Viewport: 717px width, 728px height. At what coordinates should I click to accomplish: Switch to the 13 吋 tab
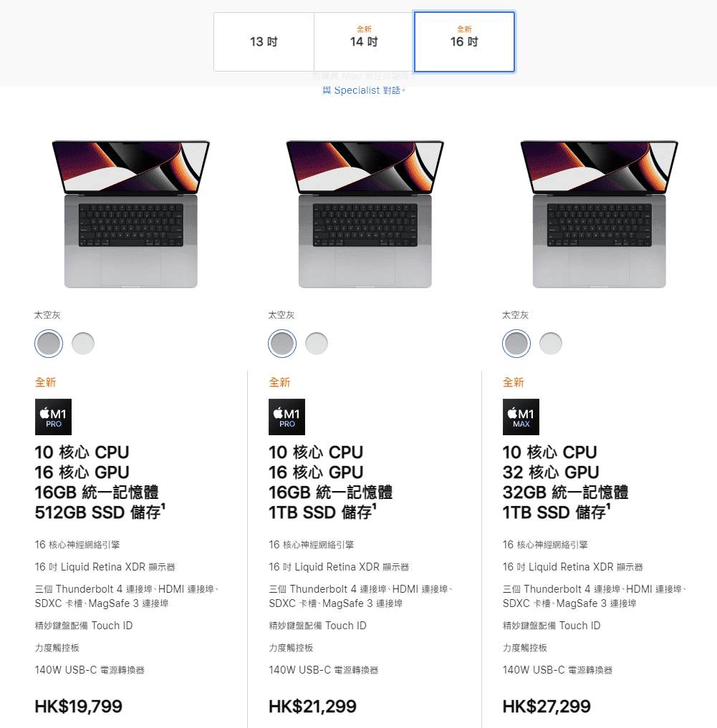pyautogui.click(x=263, y=41)
